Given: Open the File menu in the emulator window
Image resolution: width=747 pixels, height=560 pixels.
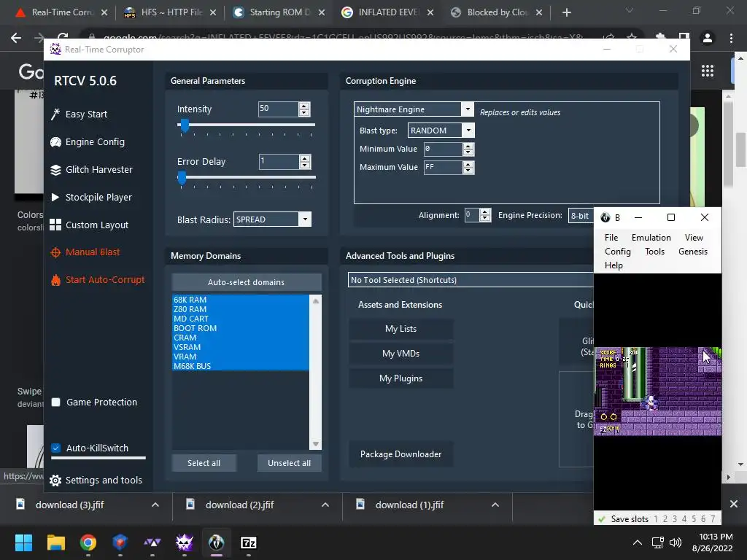Looking at the screenshot, I should click(611, 237).
